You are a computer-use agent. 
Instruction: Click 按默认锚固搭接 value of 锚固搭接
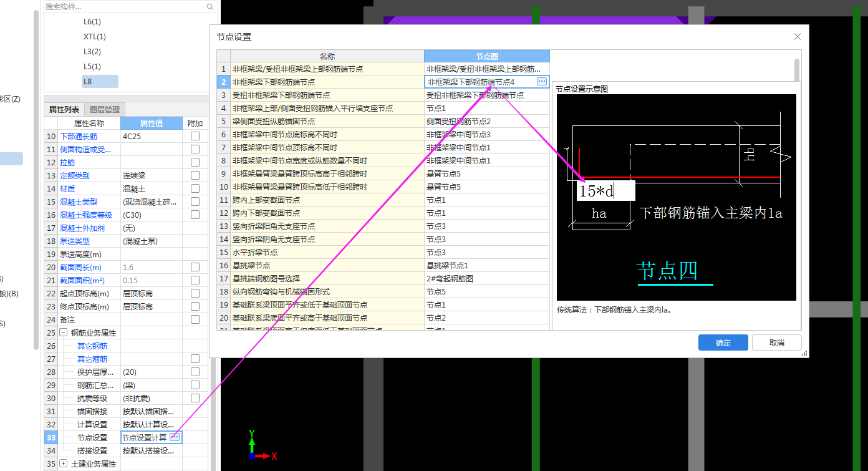tap(152, 411)
